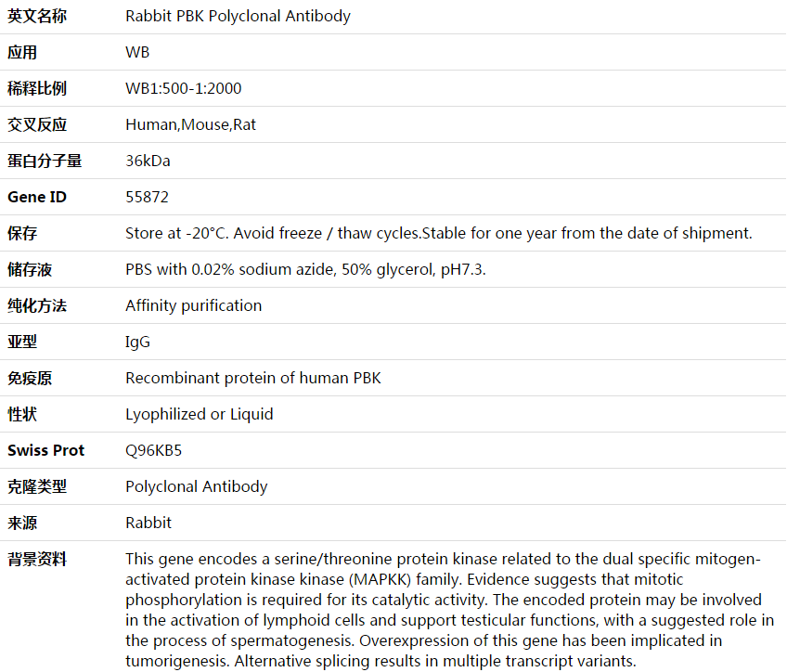Image resolution: width=787 pixels, height=672 pixels.
Task: Click the Rabbit source value
Action: pyautogui.click(x=148, y=523)
